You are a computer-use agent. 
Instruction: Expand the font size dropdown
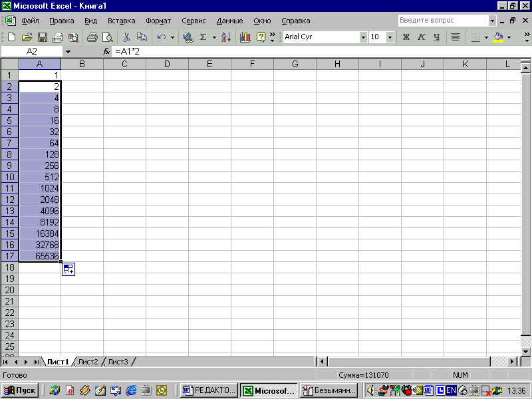coord(390,37)
